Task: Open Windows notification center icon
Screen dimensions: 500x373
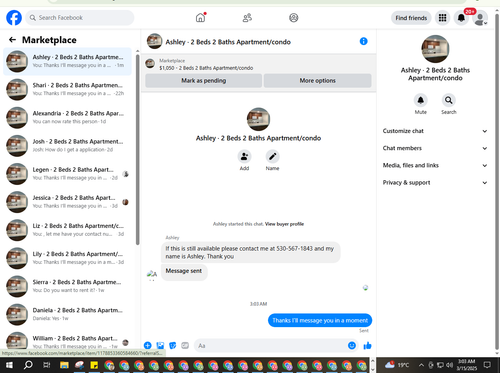Action: tap(487, 365)
